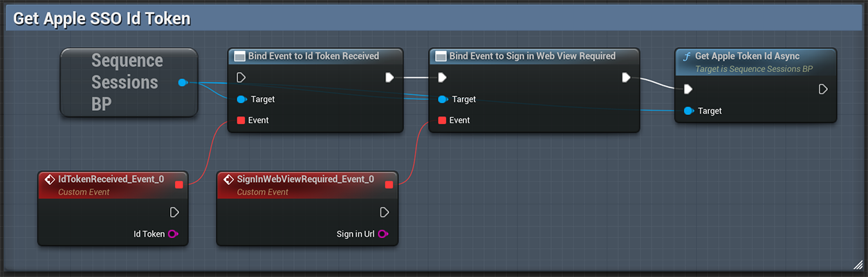
Task: Click the Id Token magenta output pin
Action: pos(173,234)
